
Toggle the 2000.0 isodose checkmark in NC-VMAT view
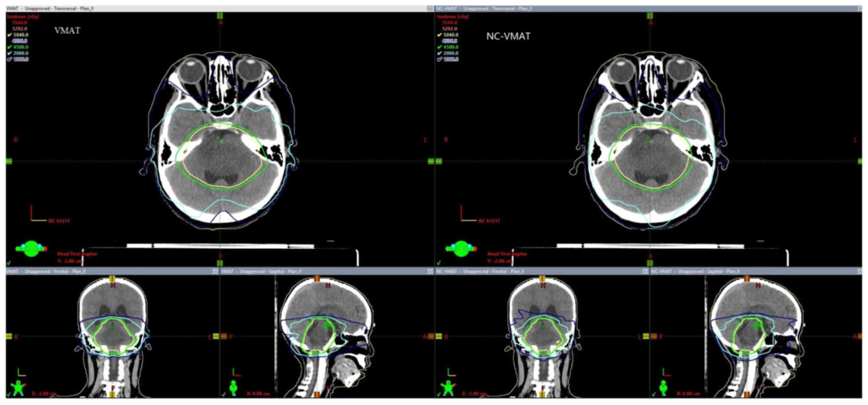point(440,53)
